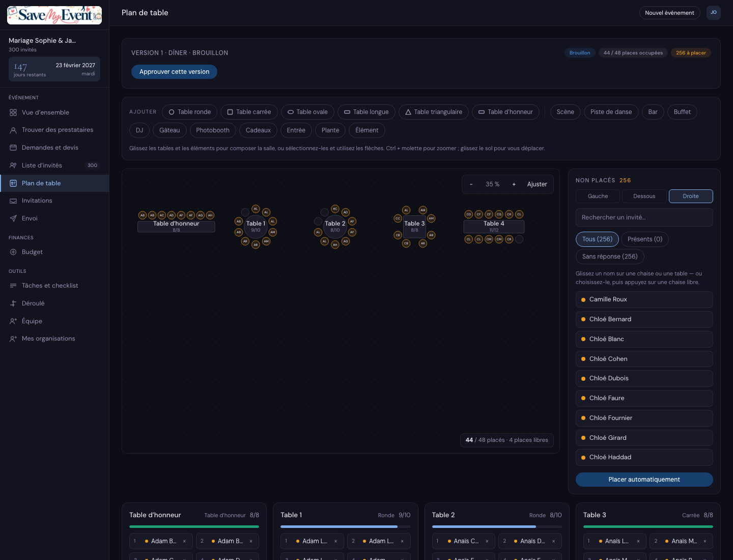Insert a long table via Table longue
The height and width of the screenshot is (560, 733).
pyautogui.click(x=366, y=112)
